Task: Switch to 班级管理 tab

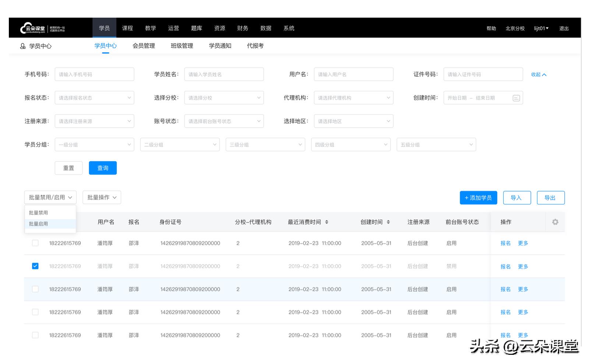Action: (182, 46)
